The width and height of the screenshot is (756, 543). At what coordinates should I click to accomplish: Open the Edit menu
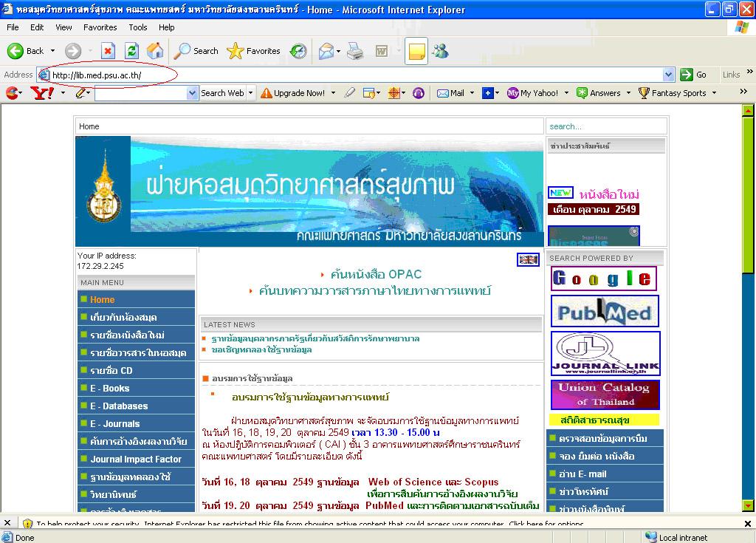[37, 27]
